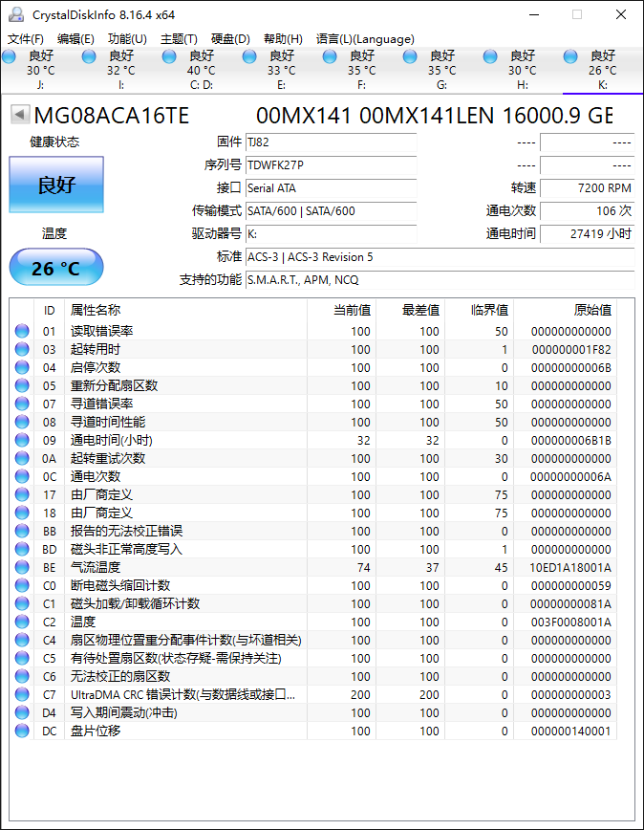Viewport: 644px width, 830px height.
Task: Open the 文件(F) menu
Action: (x=26, y=39)
